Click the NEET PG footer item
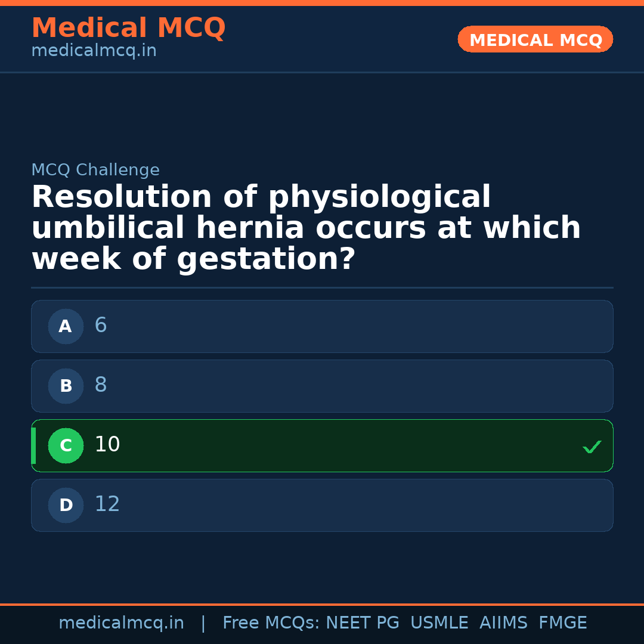 point(362,623)
